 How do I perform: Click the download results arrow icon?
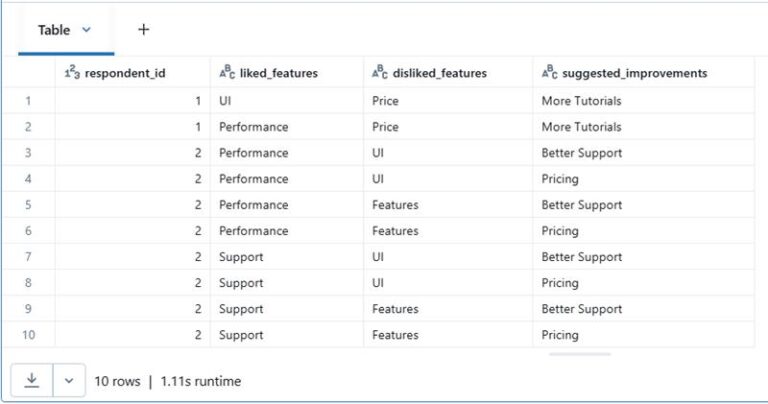(32, 381)
